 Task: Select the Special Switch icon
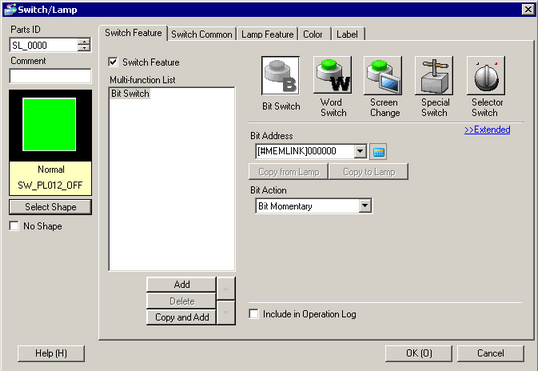[434, 76]
